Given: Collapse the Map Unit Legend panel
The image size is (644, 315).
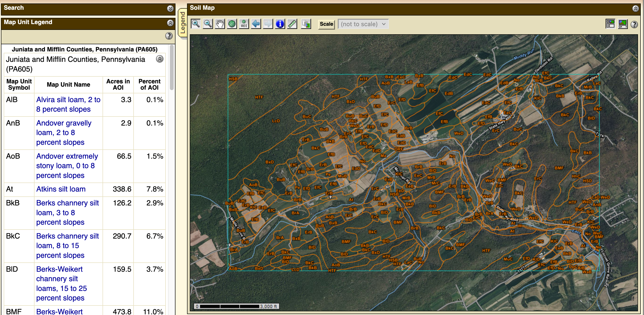Looking at the screenshot, I should coord(170,23).
